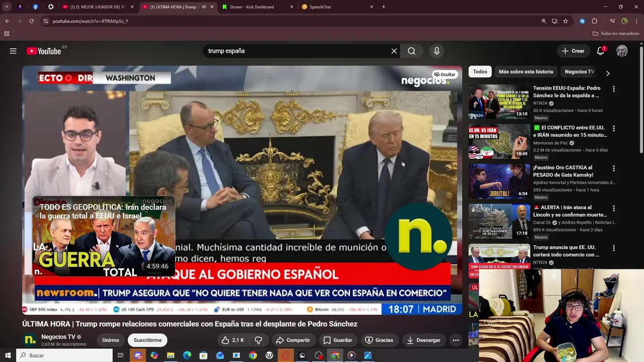Open the browser extensions puzzle icon
This screenshot has height=362, width=644.
[x=594, y=21]
